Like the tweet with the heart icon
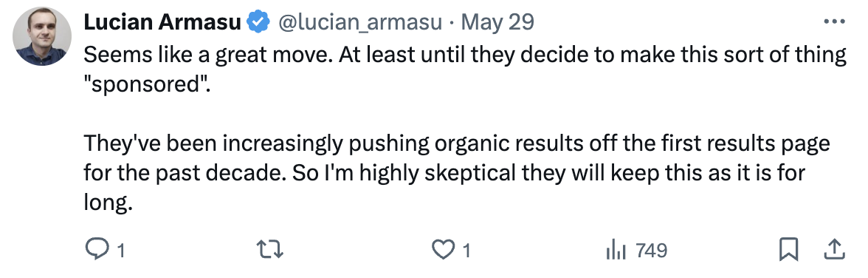This screenshot has width=868, height=278. (442, 250)
